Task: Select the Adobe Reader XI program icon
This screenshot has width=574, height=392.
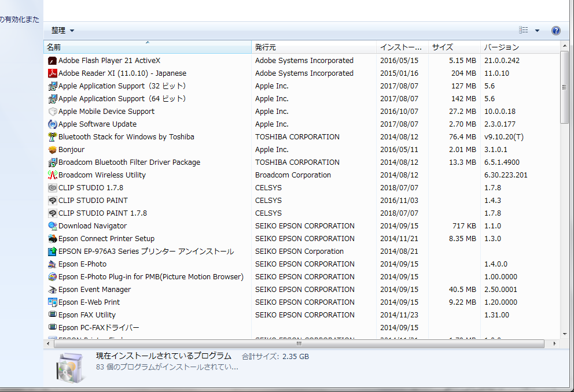Action: (53, 73)
